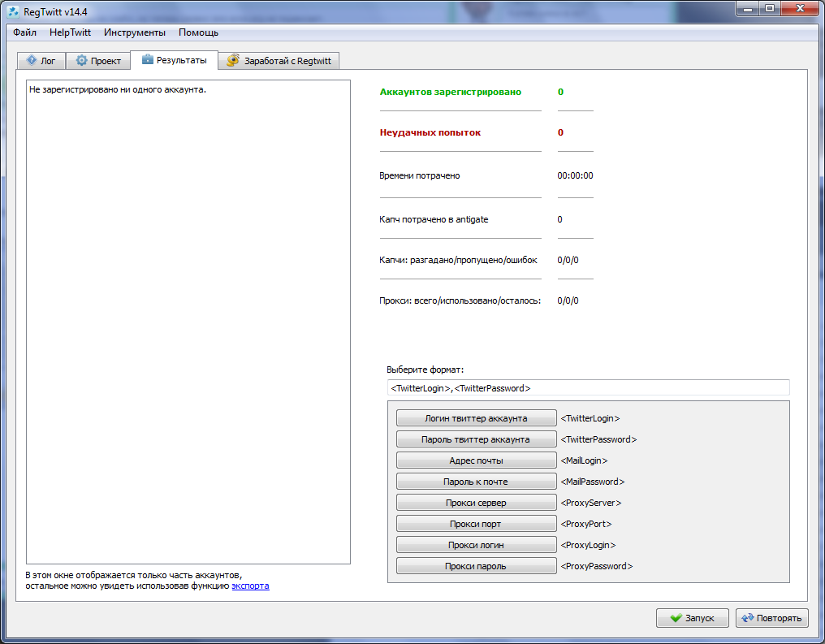
Task: Click the <TwitterPassword> tag text beside button
Action: click(x=598, y=439)
